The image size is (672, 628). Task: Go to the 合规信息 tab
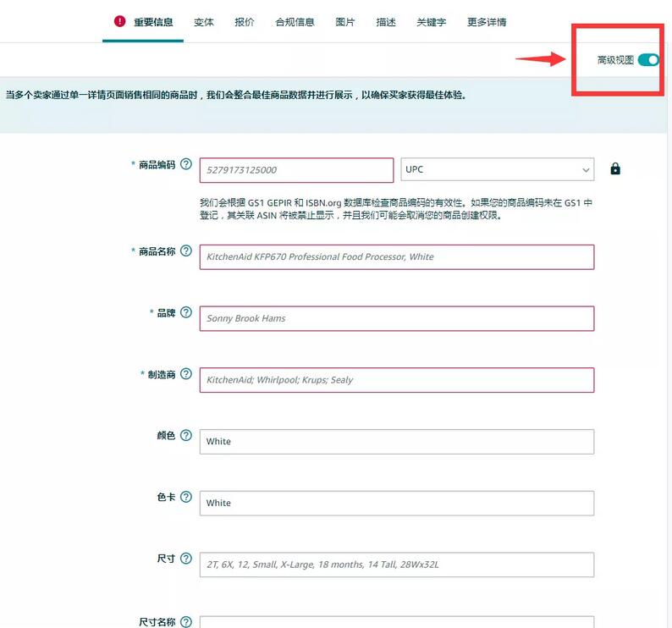295,22
